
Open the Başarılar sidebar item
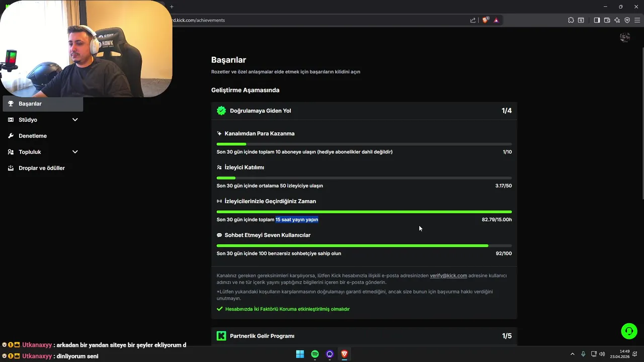[x=43, y=104]
